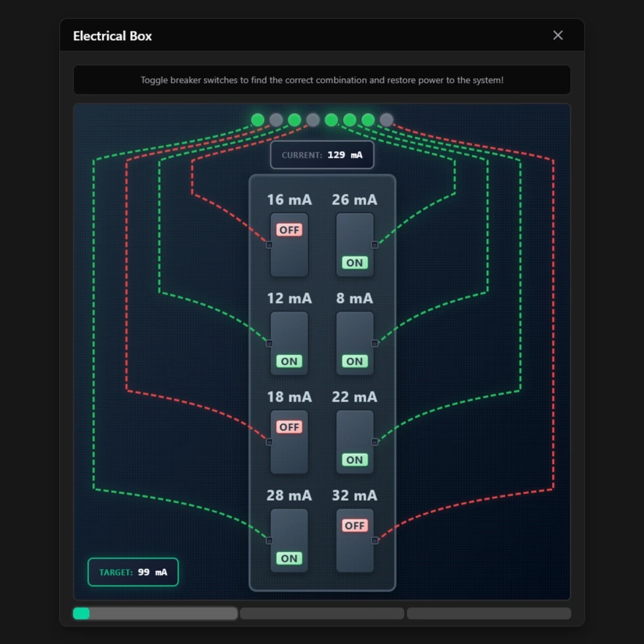Image resolution: width=644 pixels, height=644 pixels.
Task: Click the last progress bar segment
Action: (x=489, y=614)
